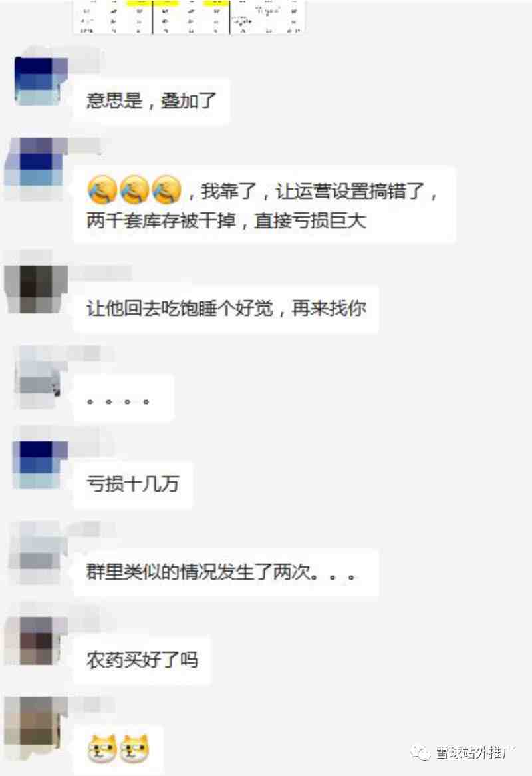Select the "亏损十几万" message bubble
This screenshot has width=532, height=776.
[132, 484]
